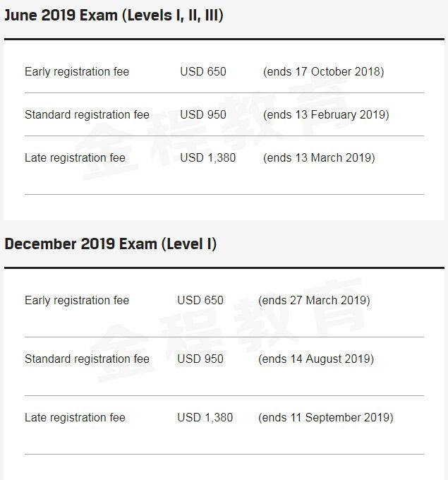Click USD 950 in December exam table

[x=200, y=359]
